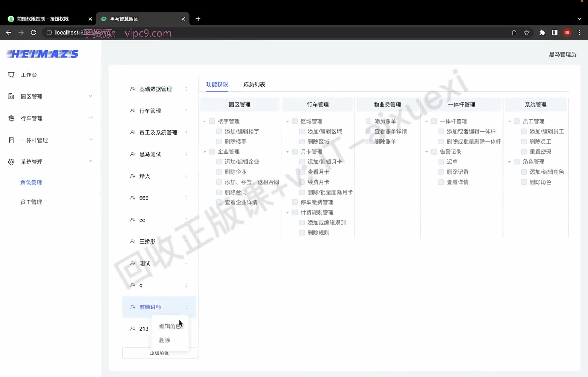This screenshot has width=588, height=377.
Task: Check the 楼宇管理 checkbox
Action: (x=212, y=121)
